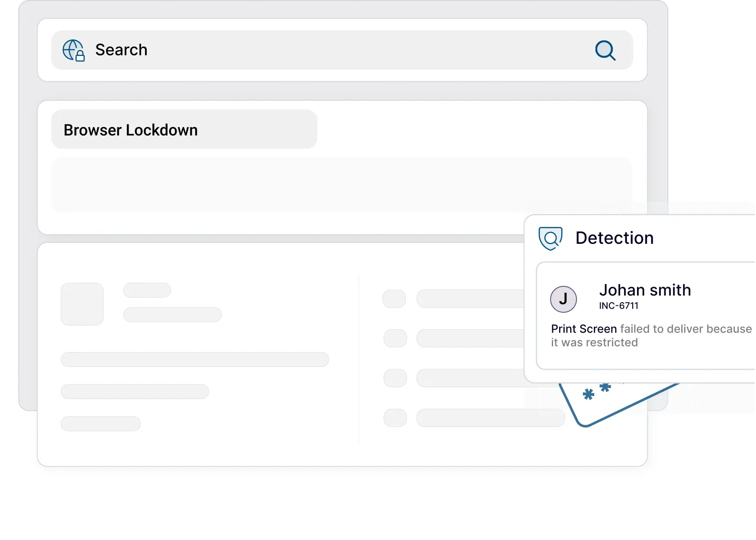Click the INC-6711 incident ID

[x=618, y=306]
